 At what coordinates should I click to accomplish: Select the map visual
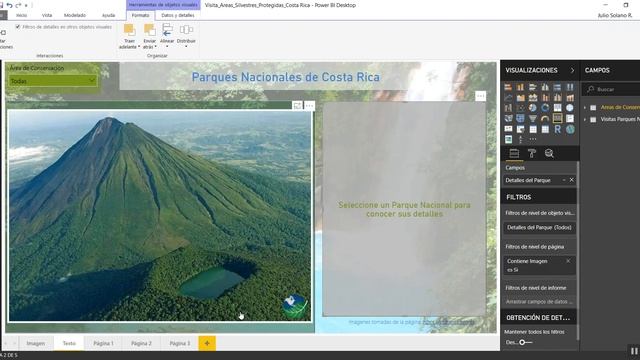coord(570,108)
